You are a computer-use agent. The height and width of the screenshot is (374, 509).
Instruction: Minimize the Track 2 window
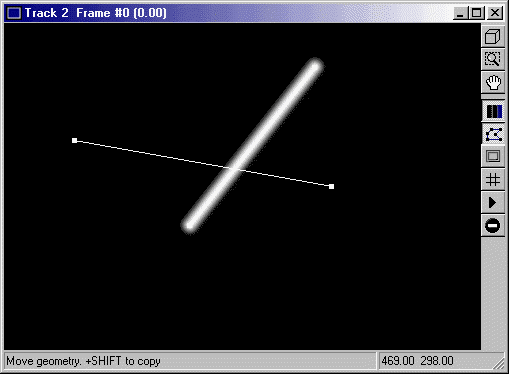coord(460,13)
